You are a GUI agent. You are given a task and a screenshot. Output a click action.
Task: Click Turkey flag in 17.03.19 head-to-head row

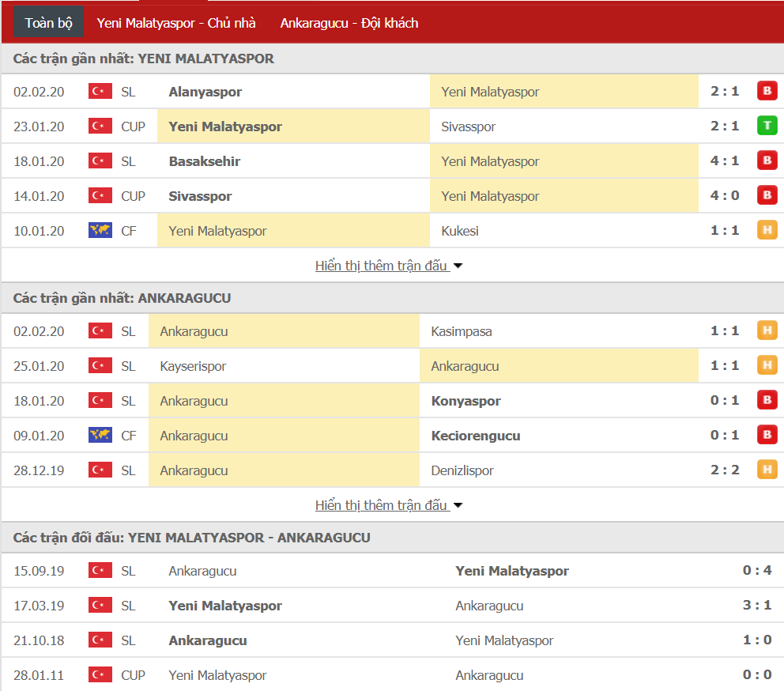click(x=100, y=606)
